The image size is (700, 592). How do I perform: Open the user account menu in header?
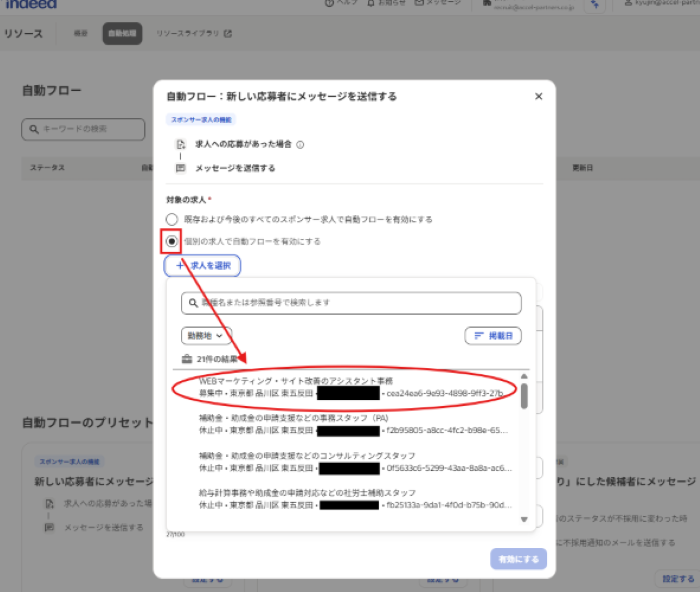(x=660, y=5)
